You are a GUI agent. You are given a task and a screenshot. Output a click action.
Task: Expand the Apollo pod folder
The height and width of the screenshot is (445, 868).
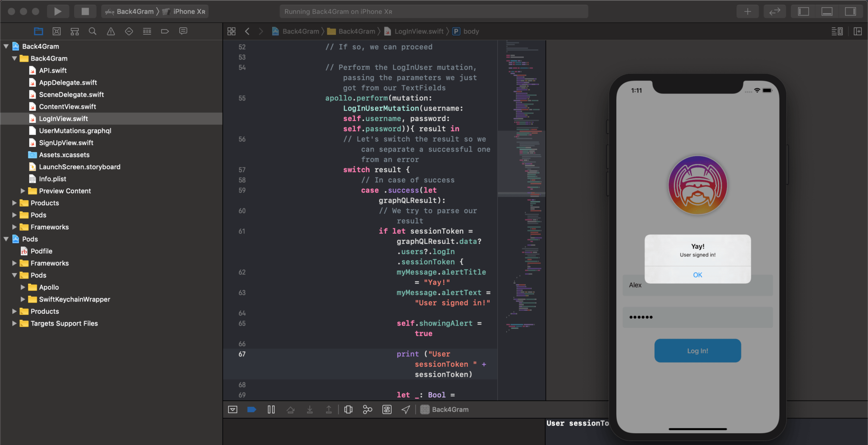tap(23, 287)
